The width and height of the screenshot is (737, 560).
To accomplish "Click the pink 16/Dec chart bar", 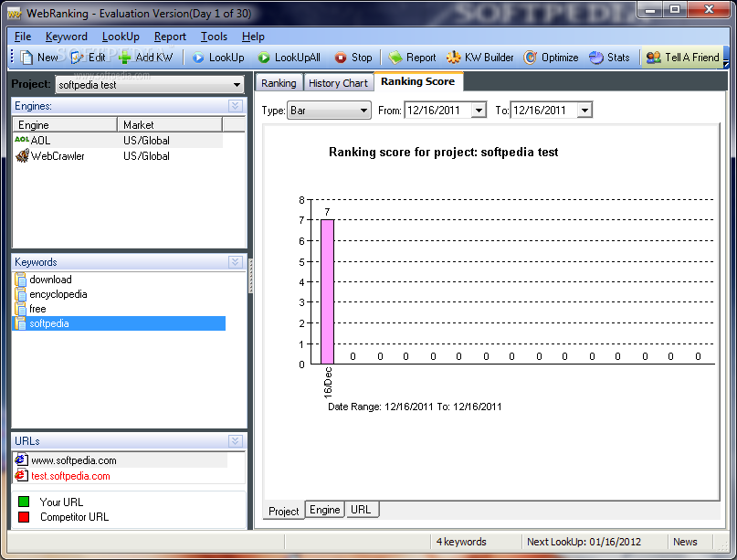I will tap(328, 291).
